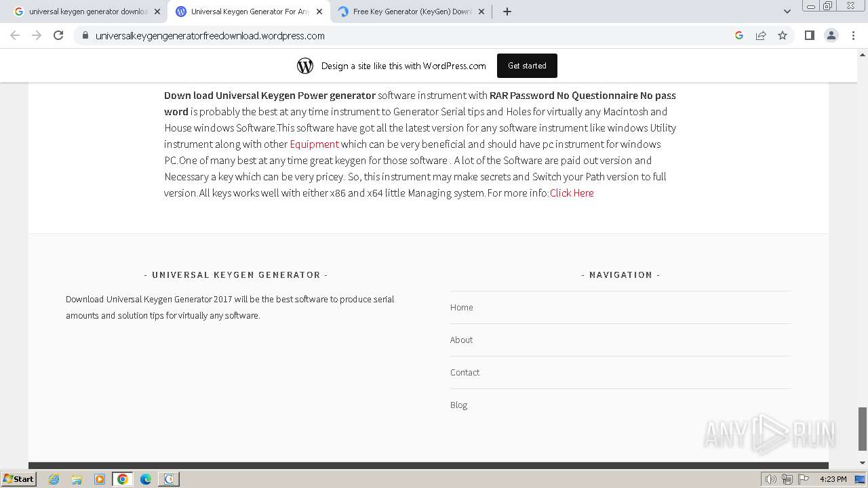868x488 pixels.
Task: Click the Get started button
Action: (x=527, y=66)
